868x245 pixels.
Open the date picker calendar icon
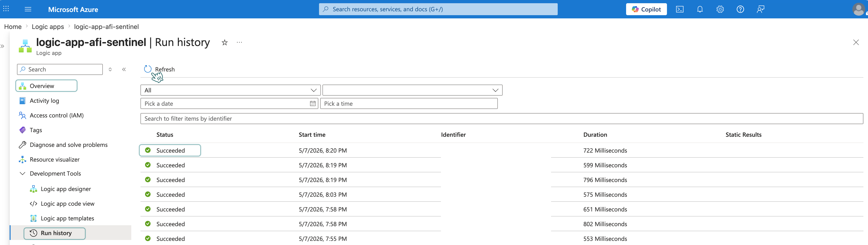pyautogui.click(x=313, y=104)
